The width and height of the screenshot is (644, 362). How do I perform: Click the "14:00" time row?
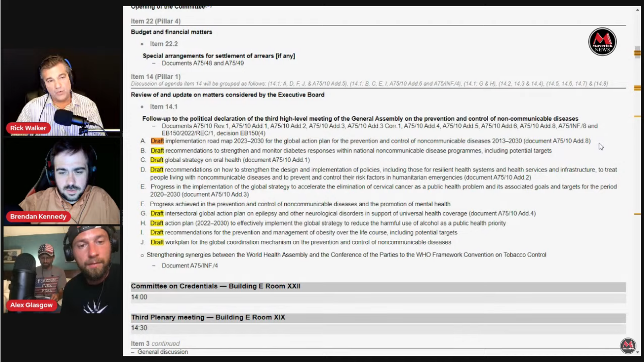point(378,297)
